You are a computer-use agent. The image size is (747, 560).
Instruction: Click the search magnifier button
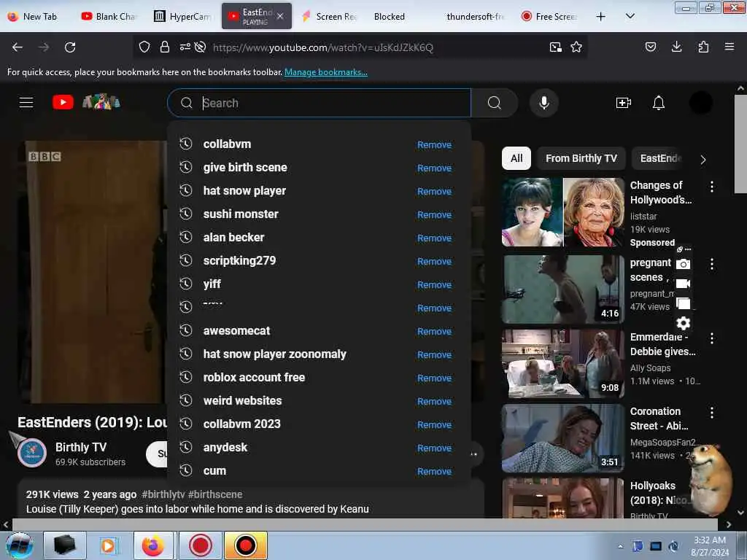click(495, 103)
